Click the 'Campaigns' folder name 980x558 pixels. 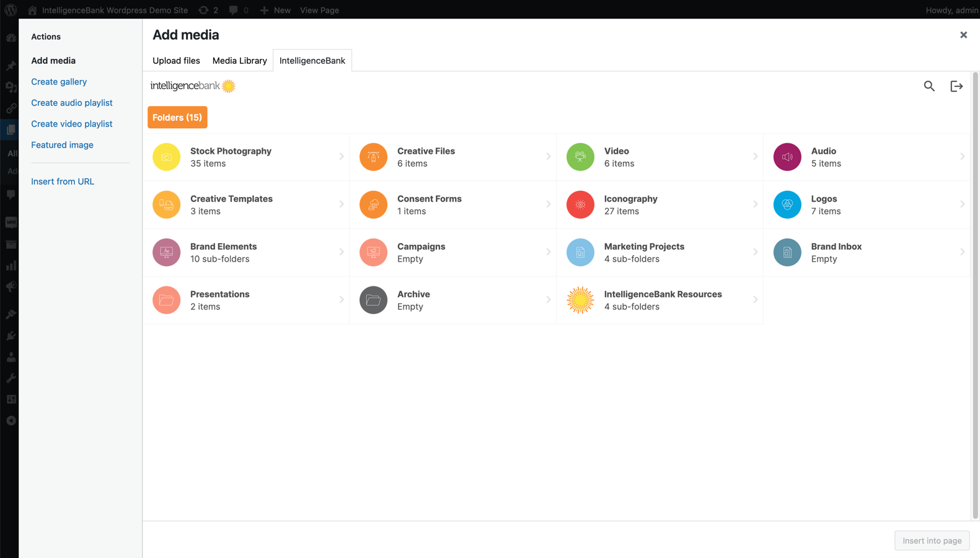pyautogui.click(x=422, y=247)
